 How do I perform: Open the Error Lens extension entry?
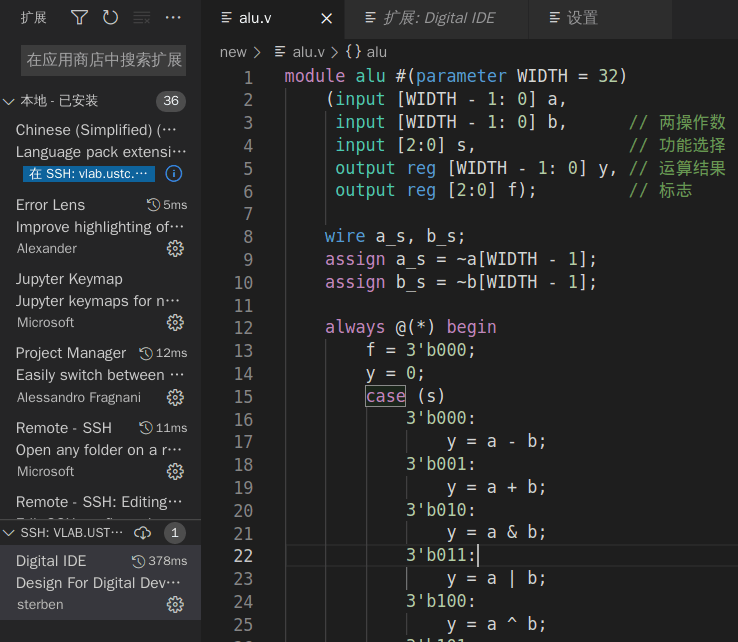(x=100, y=227)
